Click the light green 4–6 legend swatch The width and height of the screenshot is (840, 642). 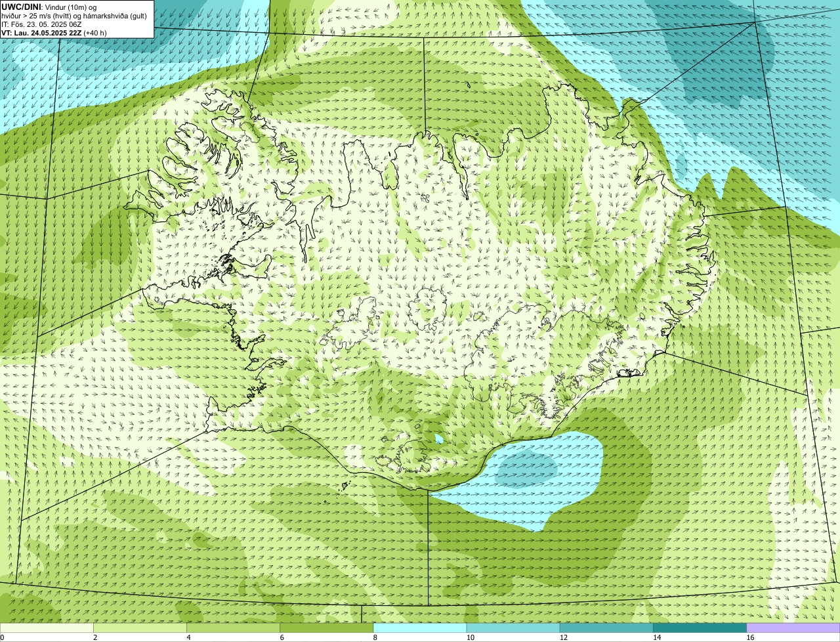coord(233,628)
